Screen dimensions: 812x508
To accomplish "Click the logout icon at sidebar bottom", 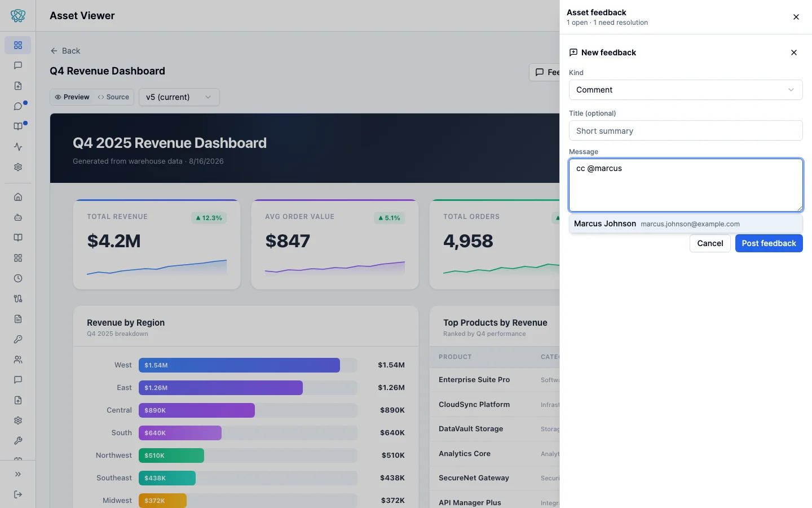I will click(x=18, y=494).
